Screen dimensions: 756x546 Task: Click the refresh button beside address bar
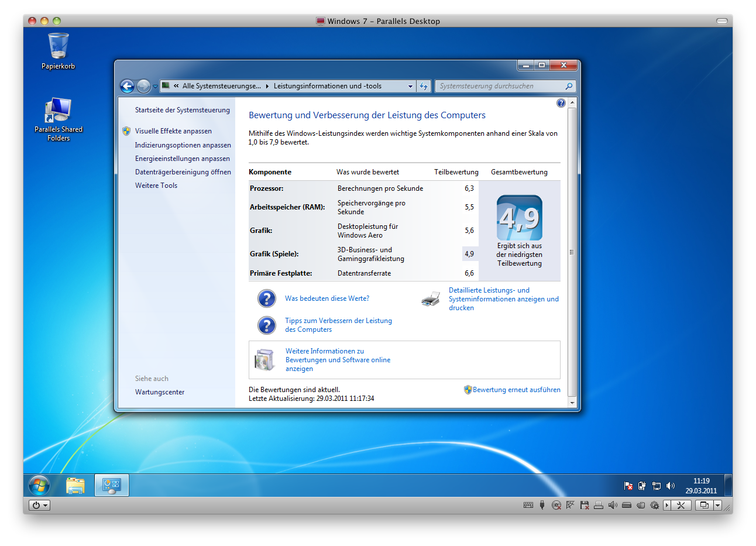point(424,86)
